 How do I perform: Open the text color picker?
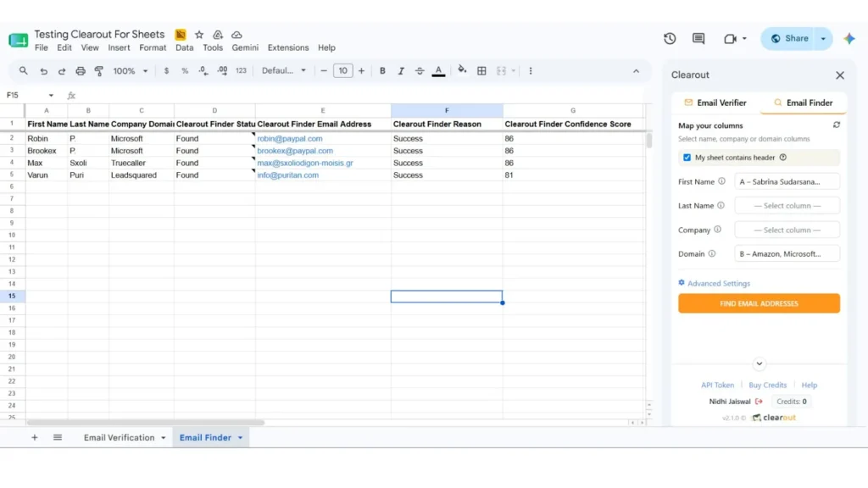pyautogui.click(x=438, y=71)
